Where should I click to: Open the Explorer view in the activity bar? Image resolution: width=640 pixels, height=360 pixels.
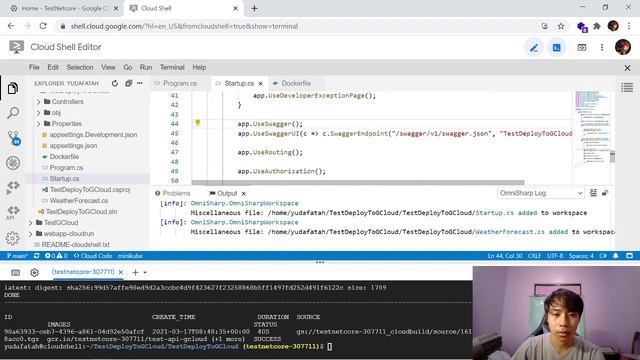pos(13,88)
